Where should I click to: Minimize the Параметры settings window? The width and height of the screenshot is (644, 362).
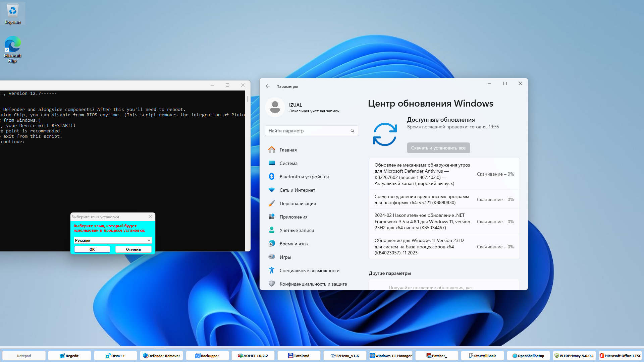[x=489, y=83]
